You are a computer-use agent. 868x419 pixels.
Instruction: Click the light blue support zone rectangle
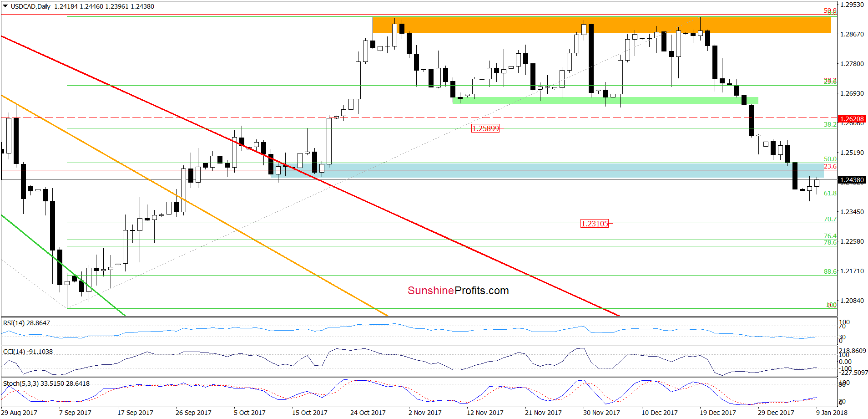548,170
